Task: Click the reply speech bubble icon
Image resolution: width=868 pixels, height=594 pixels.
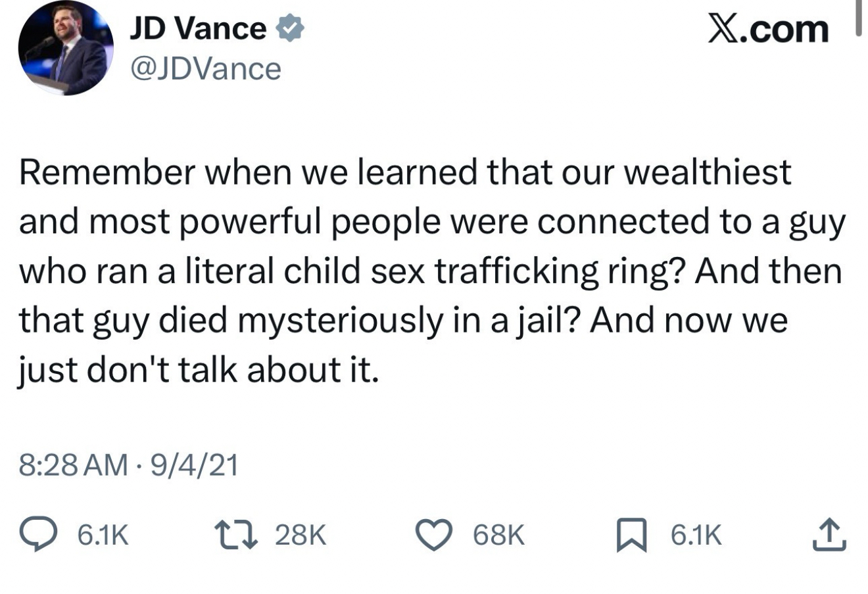Action: pyautogui.click(x=39, y=535)
